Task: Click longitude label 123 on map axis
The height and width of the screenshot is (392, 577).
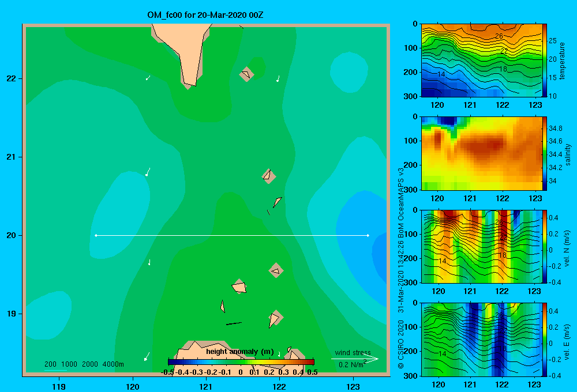Action: point(353,386)
